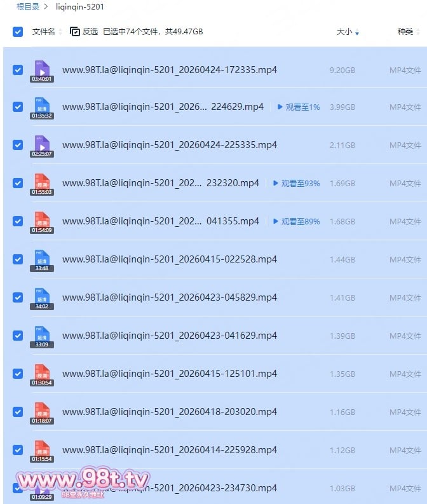Click blue file icon of 224629.mp4
This screenshot has width=427, height=504.
pyautogui.click(x=42, y=106)
